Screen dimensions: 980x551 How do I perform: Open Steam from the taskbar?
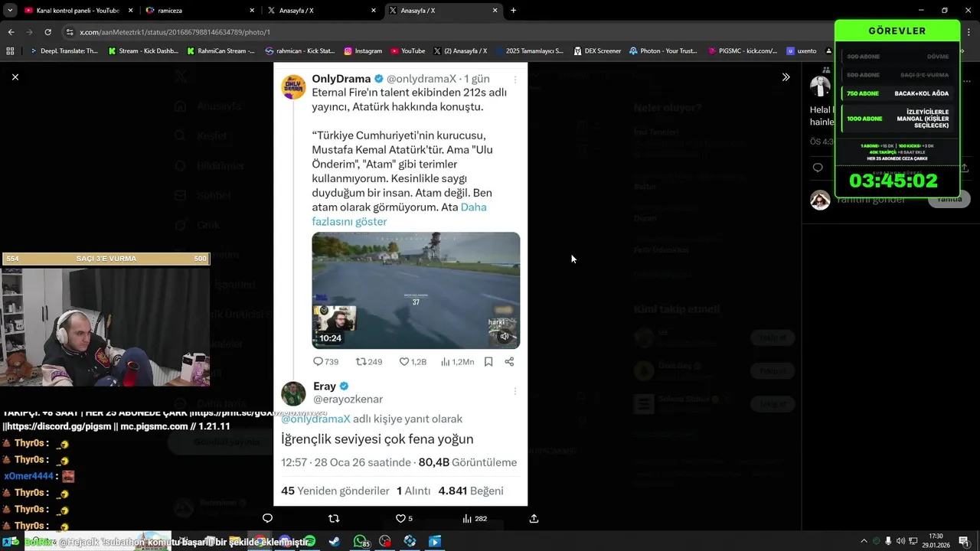(x=335, y=541)
